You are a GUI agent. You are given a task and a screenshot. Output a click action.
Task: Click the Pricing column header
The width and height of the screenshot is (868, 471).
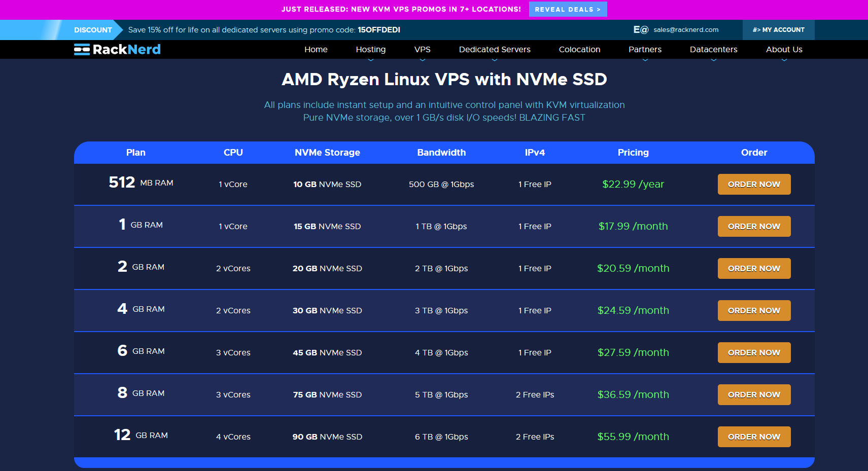pyautogui.click(x=633, y=153)
